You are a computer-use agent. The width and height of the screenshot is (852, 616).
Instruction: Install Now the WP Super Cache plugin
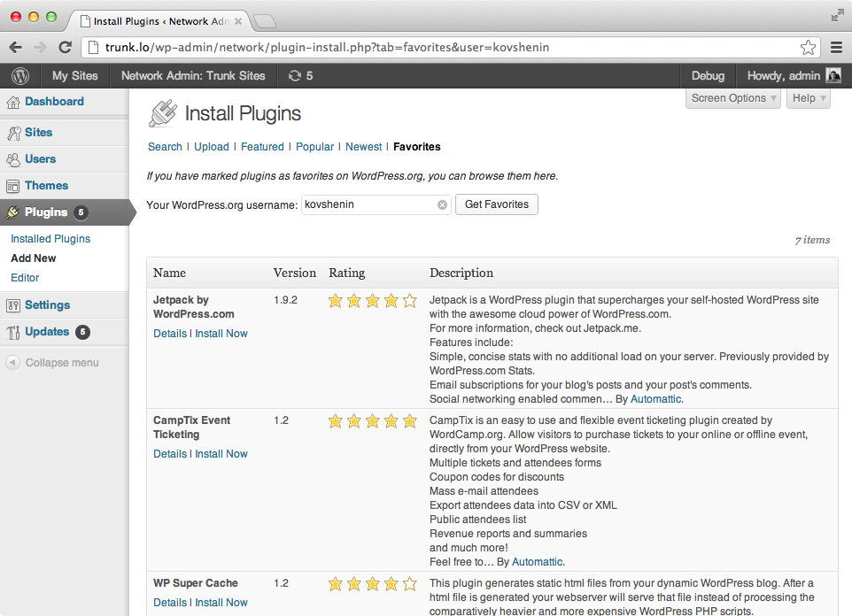pos(221,603)
